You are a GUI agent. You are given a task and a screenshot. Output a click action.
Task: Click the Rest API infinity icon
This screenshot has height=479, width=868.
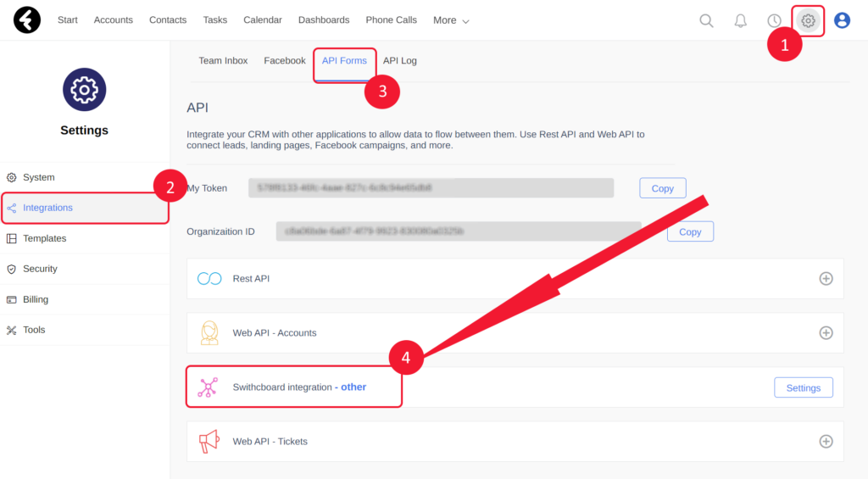(209, 279)
